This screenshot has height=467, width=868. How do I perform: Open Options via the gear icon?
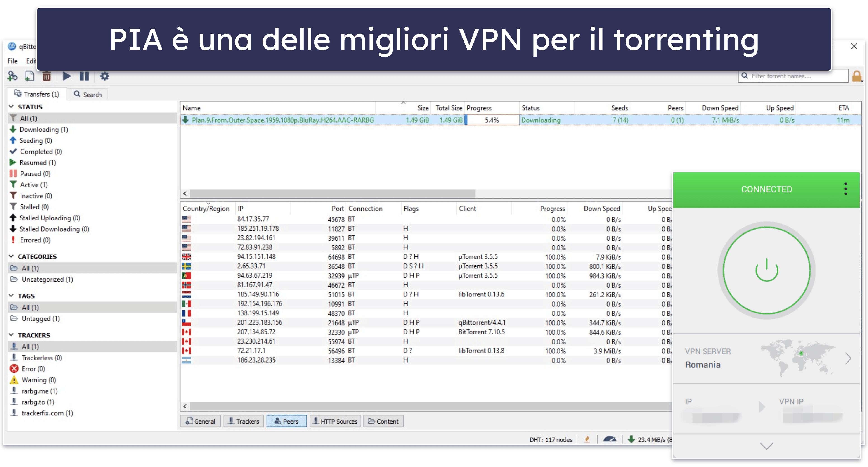[105, 76]
